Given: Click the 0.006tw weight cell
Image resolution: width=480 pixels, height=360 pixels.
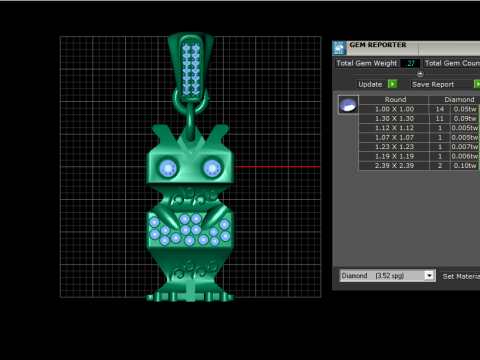Looking at the screenshot, I should coord(465,156).
